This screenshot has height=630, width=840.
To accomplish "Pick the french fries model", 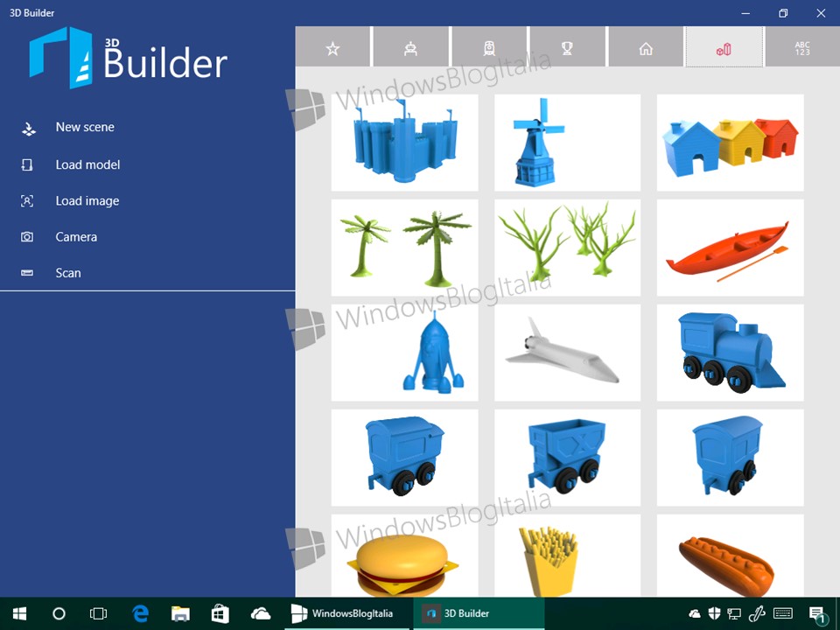I will click(x=567, y=556).
